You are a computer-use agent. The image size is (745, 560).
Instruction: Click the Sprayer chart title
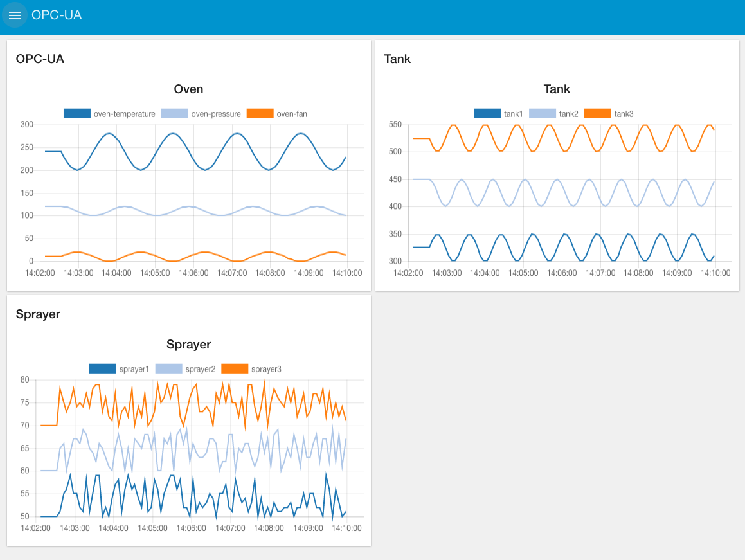click(188, 344)
